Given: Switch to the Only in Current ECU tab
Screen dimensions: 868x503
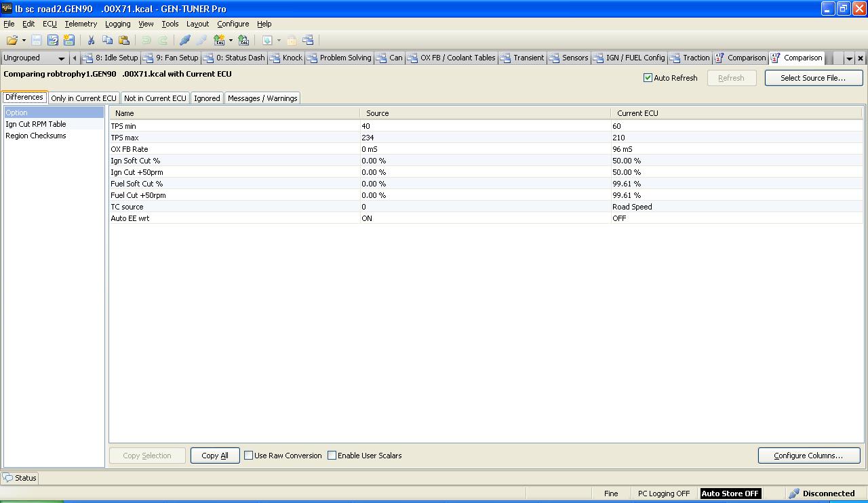Looking at the screenshot, I should (x=83, y=98).
